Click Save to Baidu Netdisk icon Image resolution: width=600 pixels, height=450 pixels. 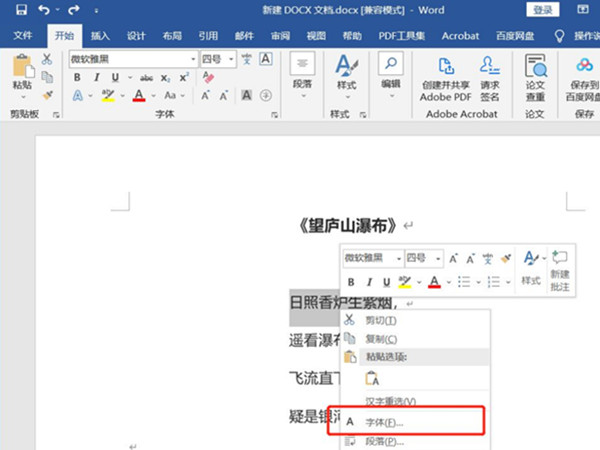click(584, 75)
